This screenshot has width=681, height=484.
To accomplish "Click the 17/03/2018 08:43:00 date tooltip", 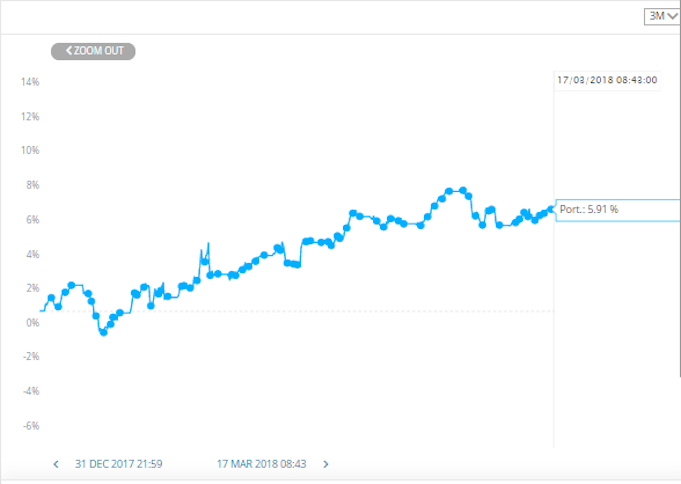I will click(607, 80).
